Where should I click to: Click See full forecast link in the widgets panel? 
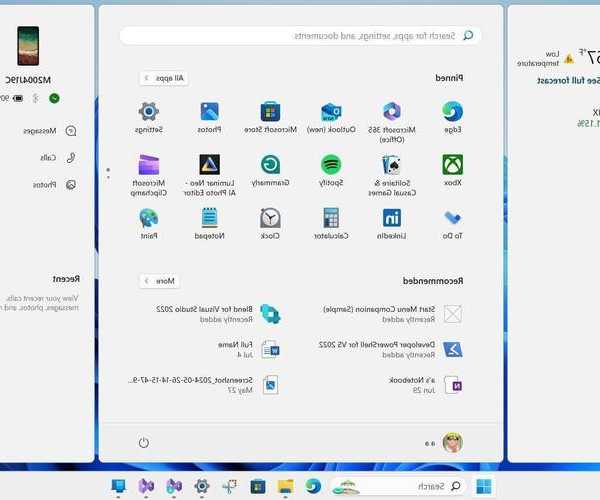[568, 81]
